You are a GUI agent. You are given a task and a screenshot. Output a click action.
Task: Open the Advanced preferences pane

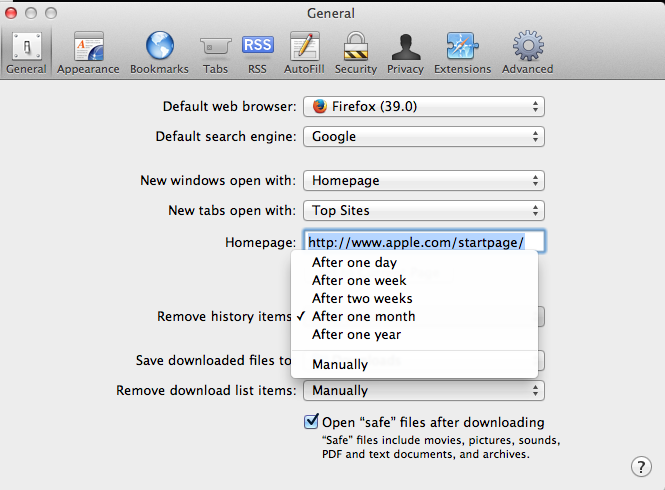528,53
